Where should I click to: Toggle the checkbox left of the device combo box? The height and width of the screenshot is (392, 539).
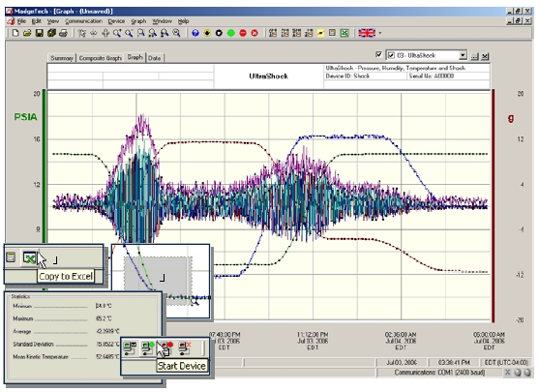pyautogui.click(x=378, y=54)
